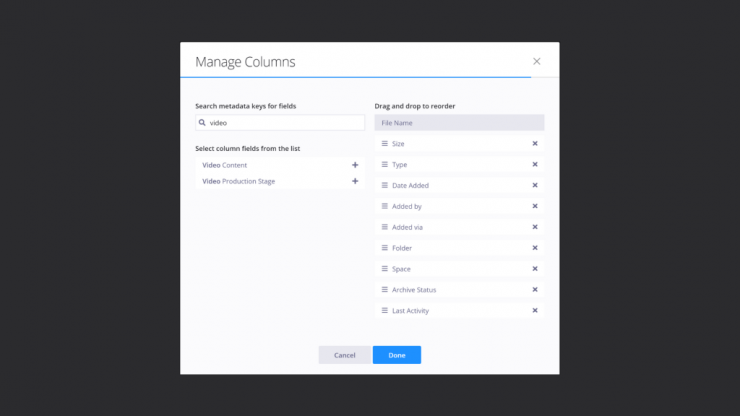Select the Video Production Stage list item

click(x=260, y=181)
